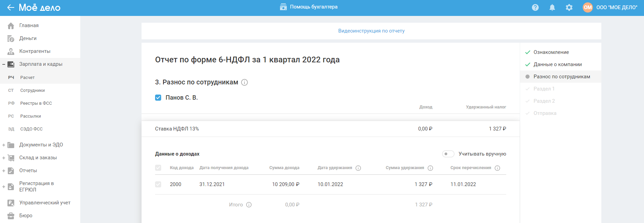Open Помощь бухгалтера from the top bar
The height and width of the screenshot is (223, 644).
click(308, 7)
